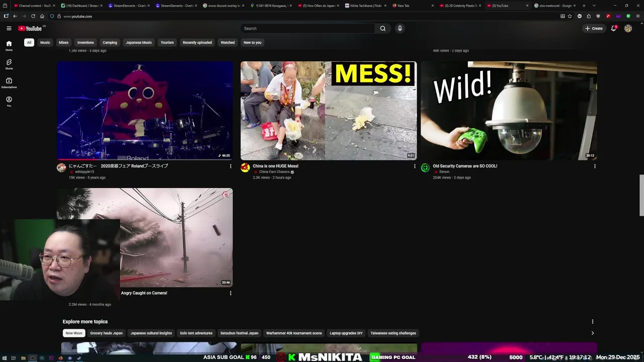Open File Explorer from taskbar

(x=23, y=358)
